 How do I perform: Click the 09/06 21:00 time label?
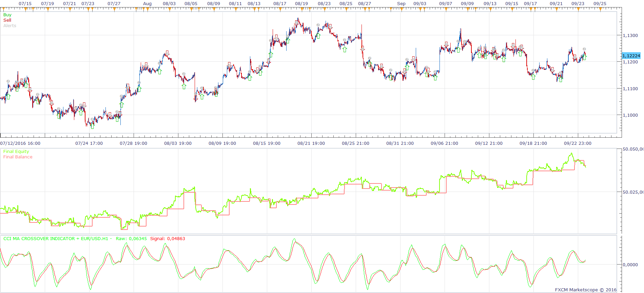(x=444, y=143)
